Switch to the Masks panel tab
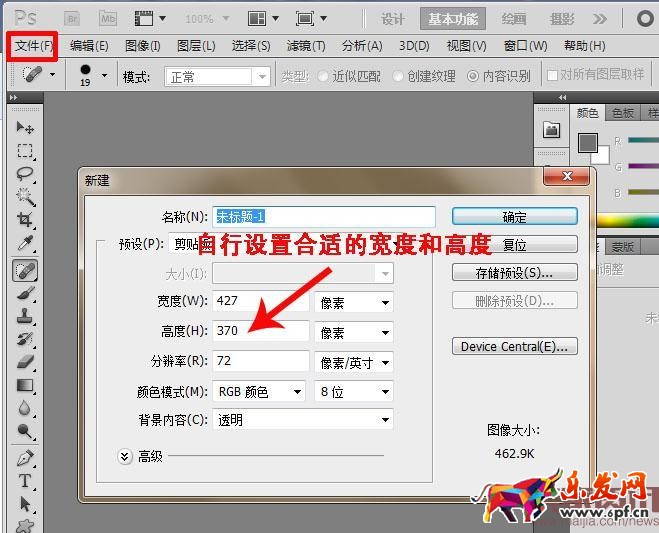 point(622,247)
